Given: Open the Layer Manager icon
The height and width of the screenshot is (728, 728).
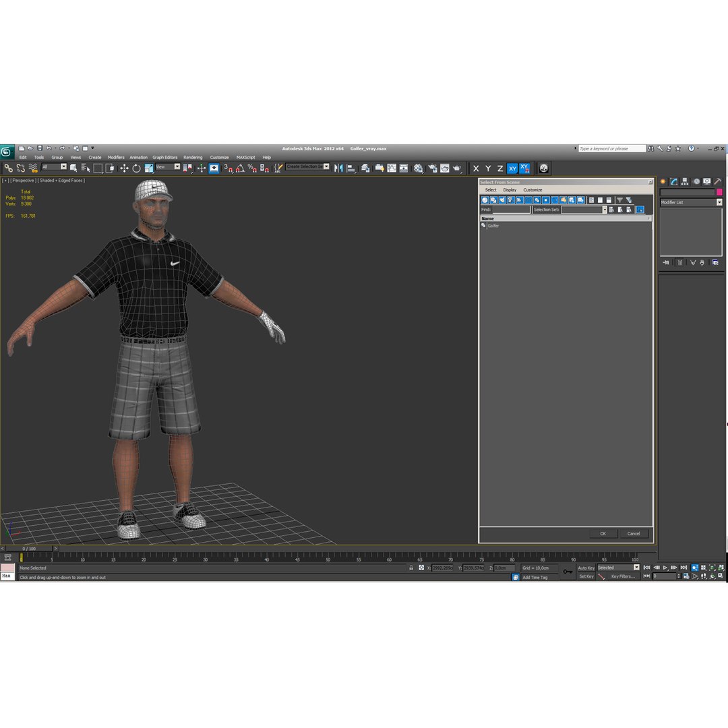Looking at the screenshot, I should [365, 168].
